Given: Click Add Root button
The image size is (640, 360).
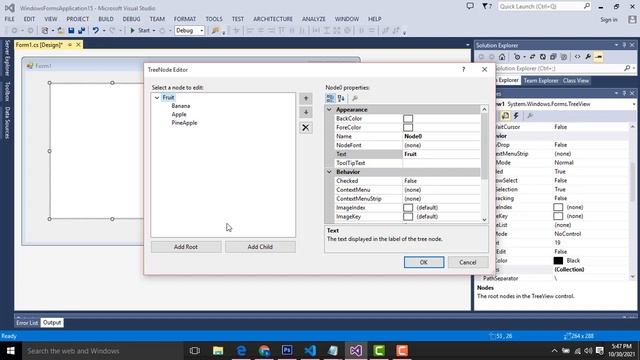Looking at the screenshot, I should point(186,247).
